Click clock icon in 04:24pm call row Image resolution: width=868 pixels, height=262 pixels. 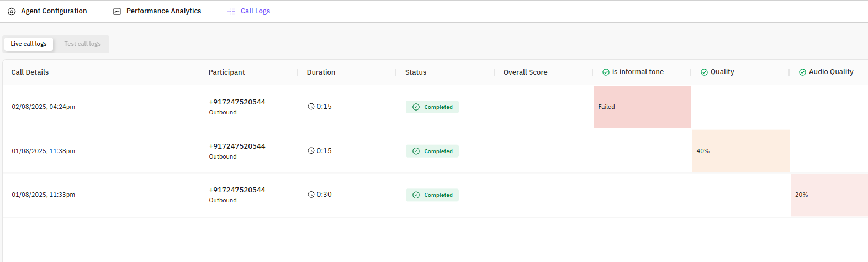click(x=311, y=107)
